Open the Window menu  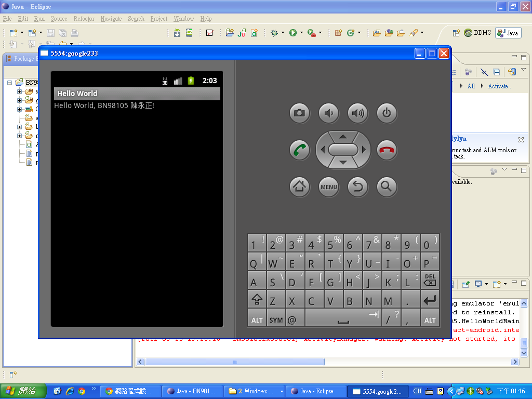pos(183,19)
